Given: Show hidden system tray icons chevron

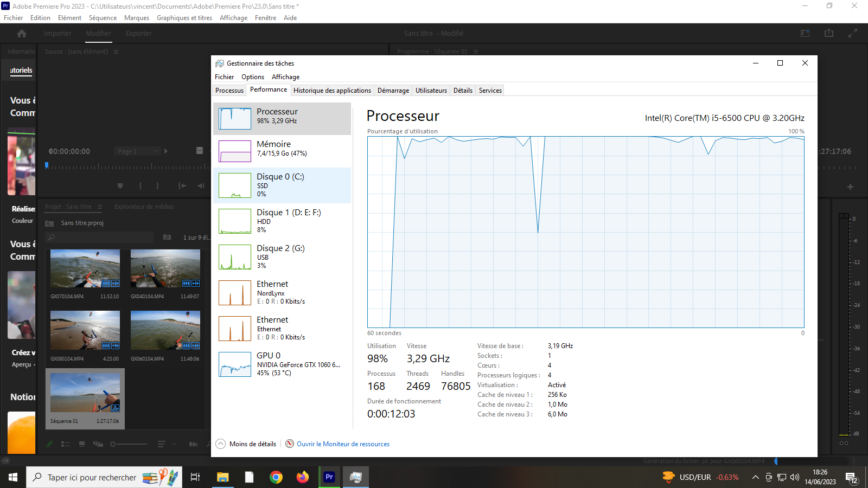Looking at the screenshot, I should point(755,477).
